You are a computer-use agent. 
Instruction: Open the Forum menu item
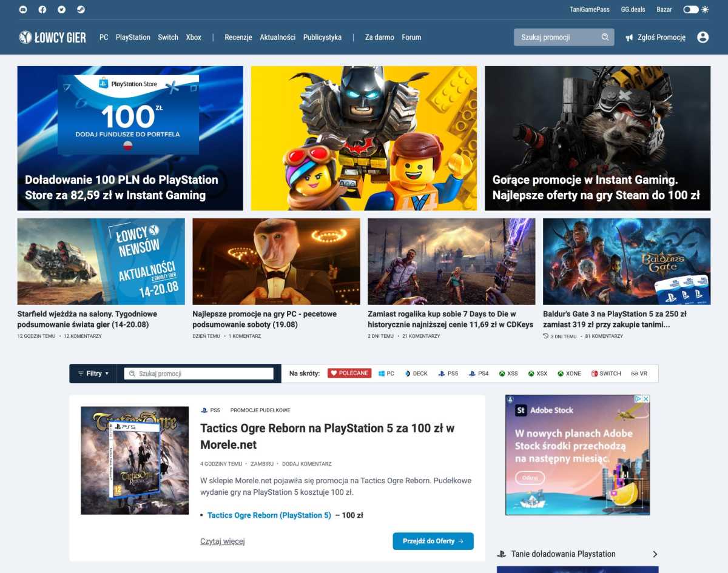[x=411, y=37]
